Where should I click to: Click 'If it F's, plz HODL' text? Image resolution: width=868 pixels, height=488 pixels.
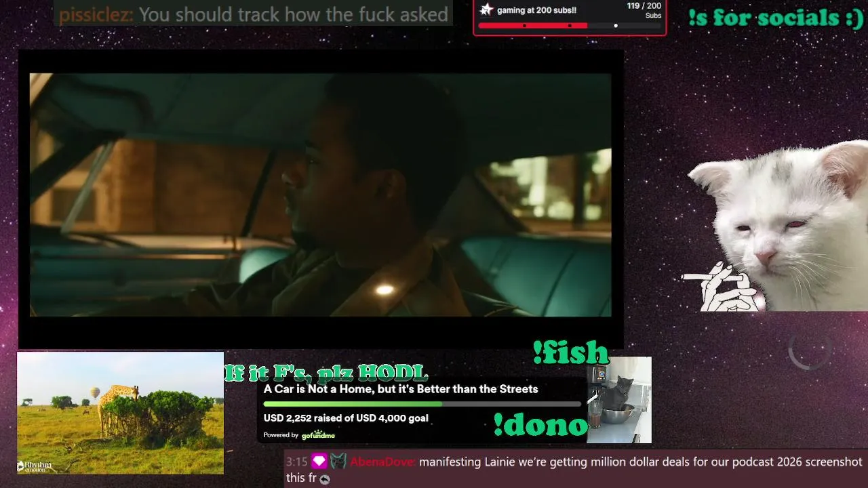click(x=326, y=372)
